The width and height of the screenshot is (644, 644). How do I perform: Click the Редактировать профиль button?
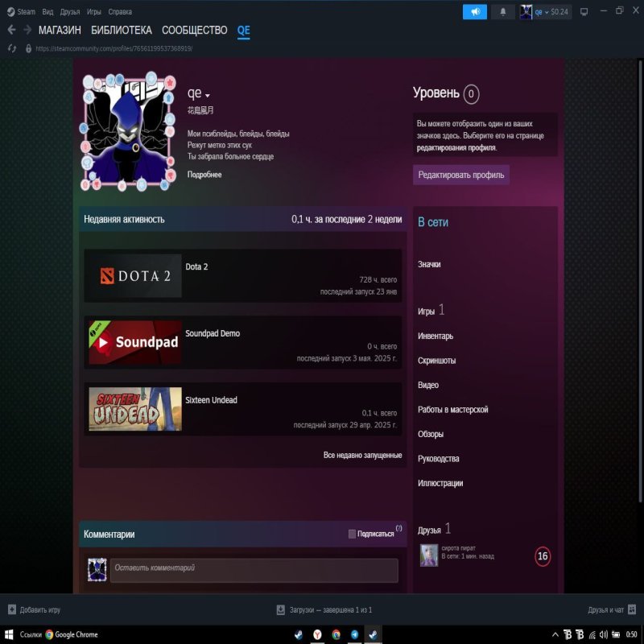pos(460,175)
